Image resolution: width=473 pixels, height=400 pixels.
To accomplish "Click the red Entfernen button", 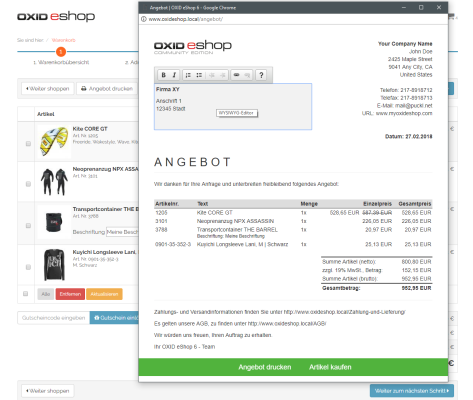I will (x=70, y=294).
